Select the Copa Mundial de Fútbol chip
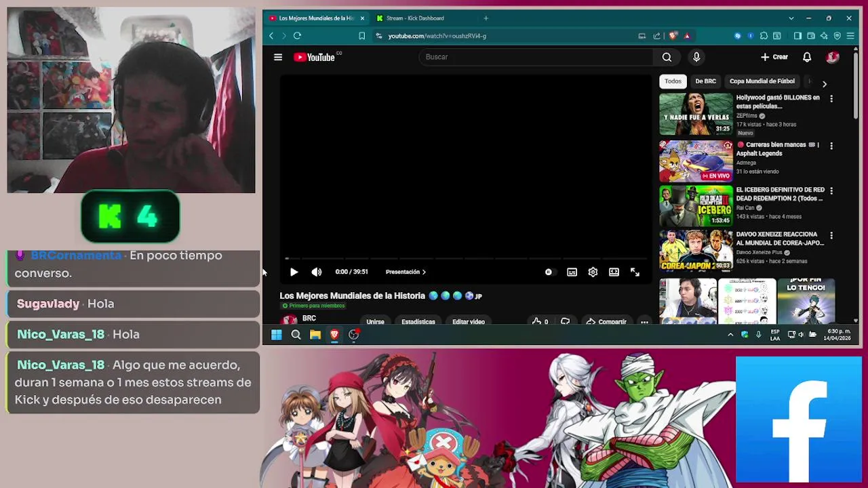This screenshot has width=868, height=488. coord(762,81)
